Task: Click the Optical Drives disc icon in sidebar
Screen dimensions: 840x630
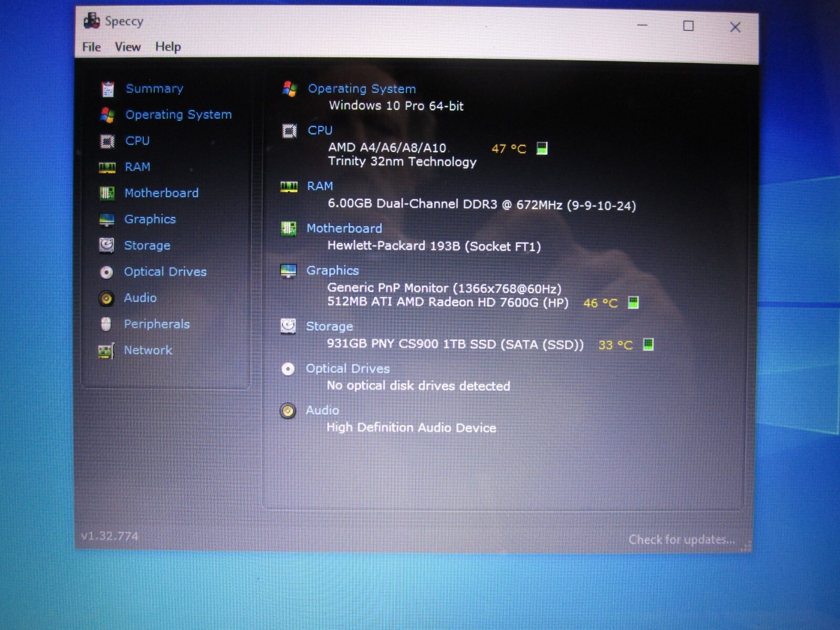Action: point(107,272)
